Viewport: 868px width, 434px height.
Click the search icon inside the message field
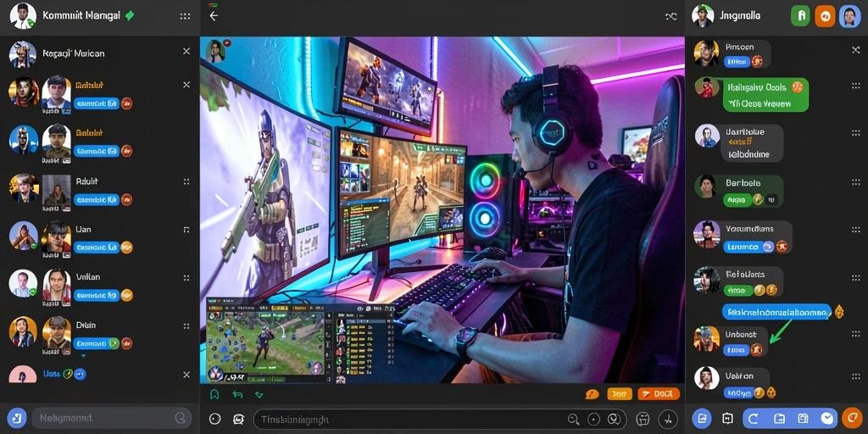(x=573, y=419)
